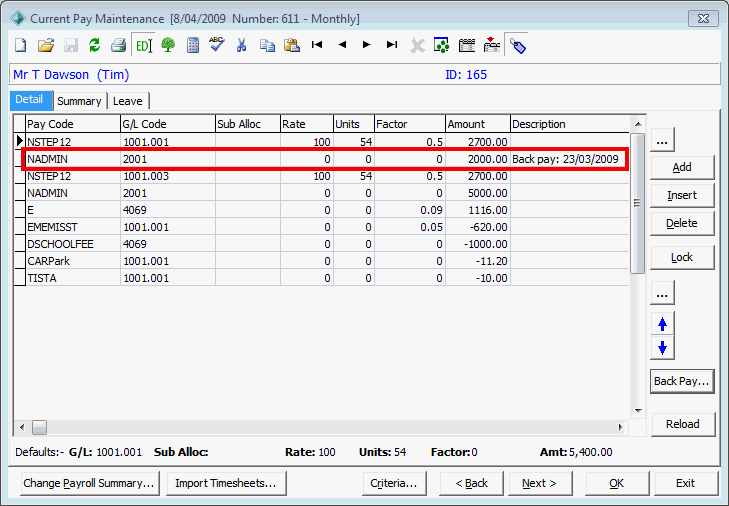
Task: Select the DSCHOOLFEE pay code row
Action: pyautogui.click(x=322, y=244)
